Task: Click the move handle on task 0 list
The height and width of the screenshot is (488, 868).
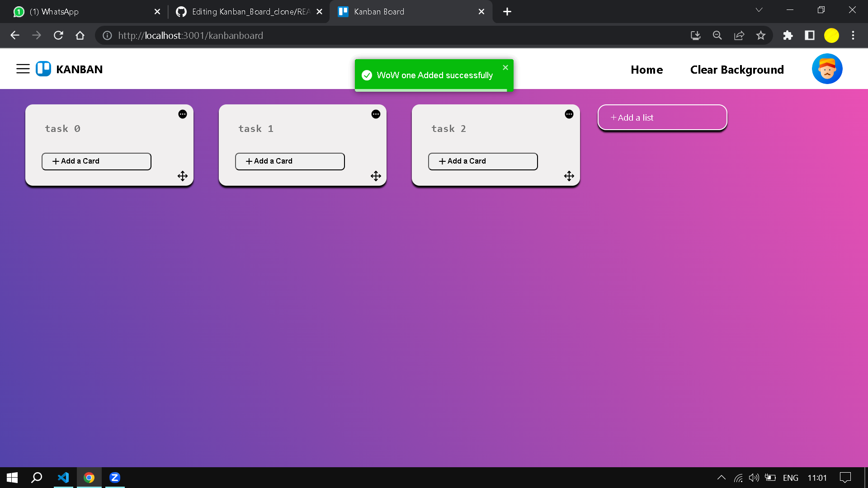Action: pyautogui.click(x=182, y=176)
